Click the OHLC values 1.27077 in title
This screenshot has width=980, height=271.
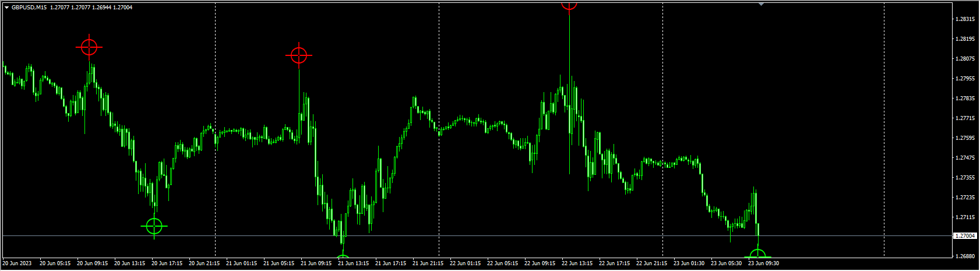61,8
